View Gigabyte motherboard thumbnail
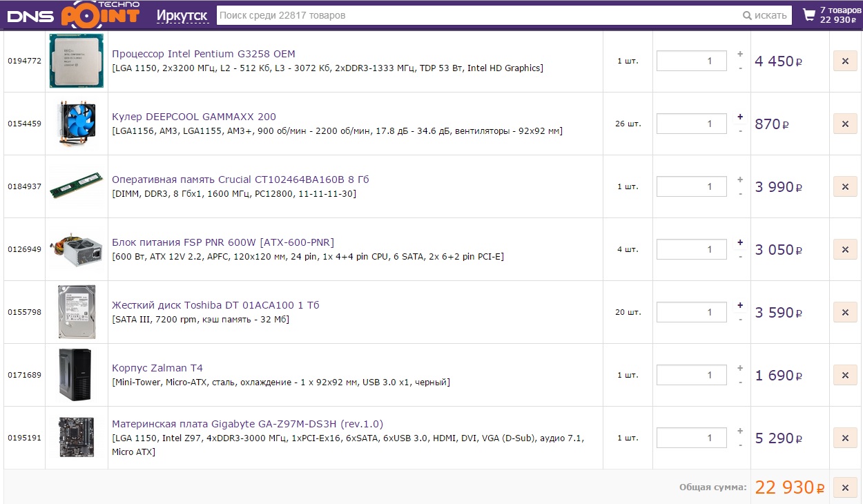The width and height of the screenshot is (863, 504). [x=77, y=438]
